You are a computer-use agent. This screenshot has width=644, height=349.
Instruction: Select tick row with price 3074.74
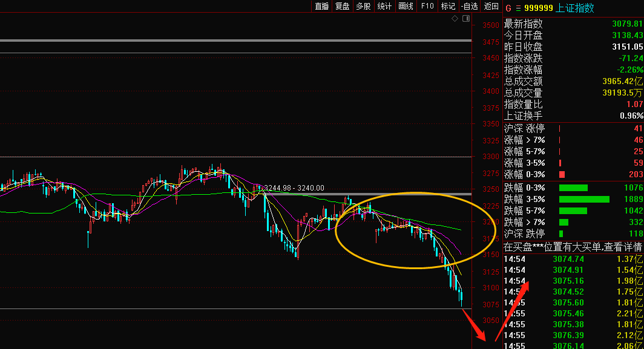tap(573, 259)
